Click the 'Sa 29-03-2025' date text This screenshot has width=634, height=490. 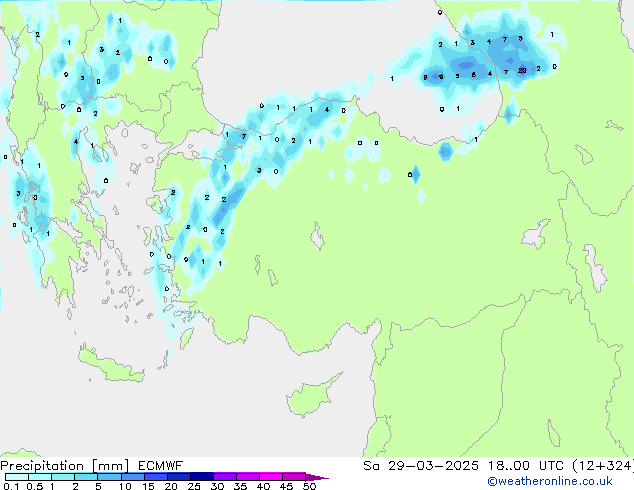(x=421, y=466)
